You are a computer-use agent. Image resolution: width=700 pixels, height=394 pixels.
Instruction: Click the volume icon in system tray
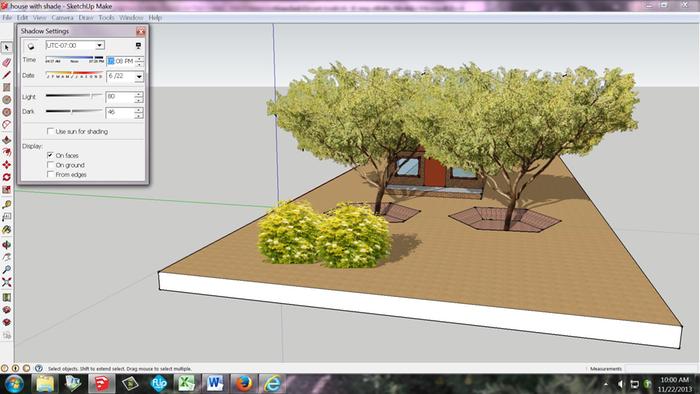point(621,384)
